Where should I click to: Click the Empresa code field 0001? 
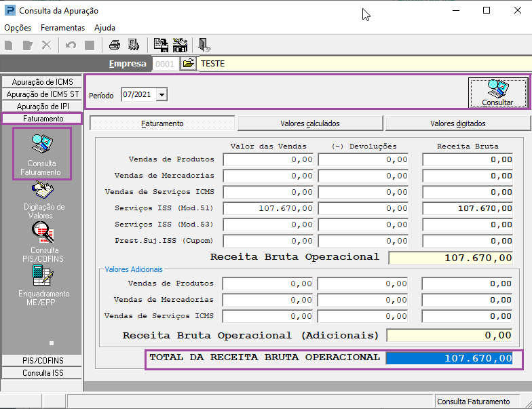(164, 64)
